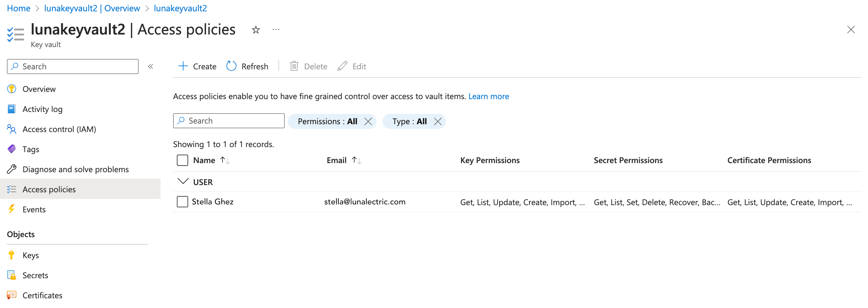Remove the Type filter with its X
The width and height of the screenshot is (868, 308).
437,121
